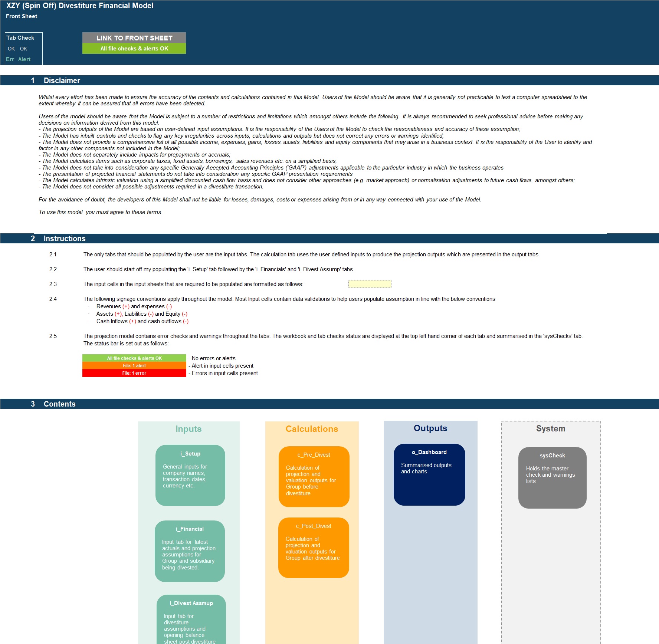This screenshot has width=659, height=644.
Task: Click 'Alert in input cells present' legend text
Action: click(221, 366)
